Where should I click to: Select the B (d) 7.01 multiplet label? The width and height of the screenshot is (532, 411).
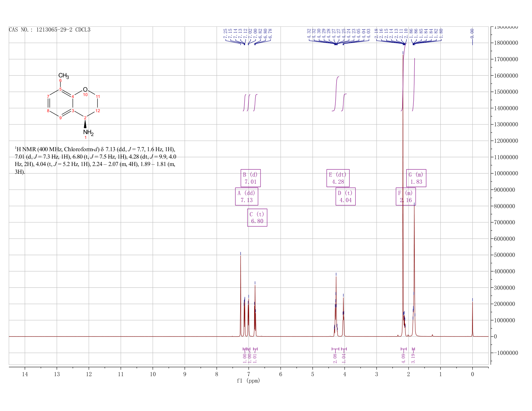251,178
